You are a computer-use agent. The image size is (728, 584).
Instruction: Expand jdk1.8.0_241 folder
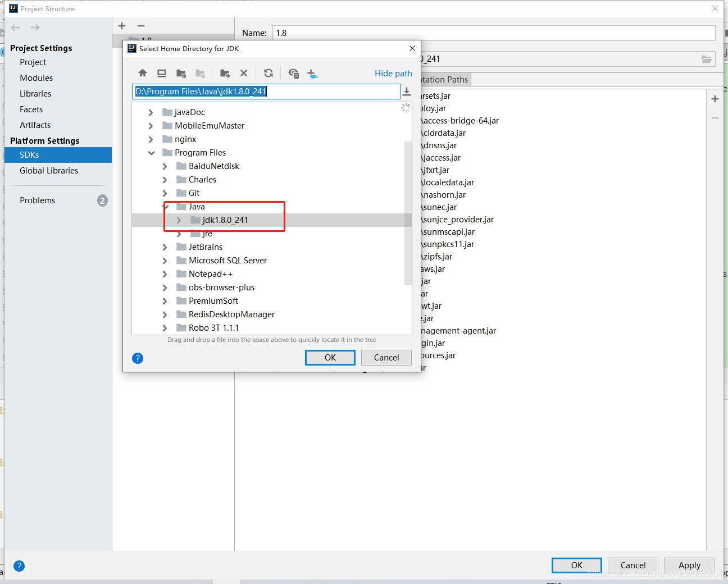click(x=179, y=220)
